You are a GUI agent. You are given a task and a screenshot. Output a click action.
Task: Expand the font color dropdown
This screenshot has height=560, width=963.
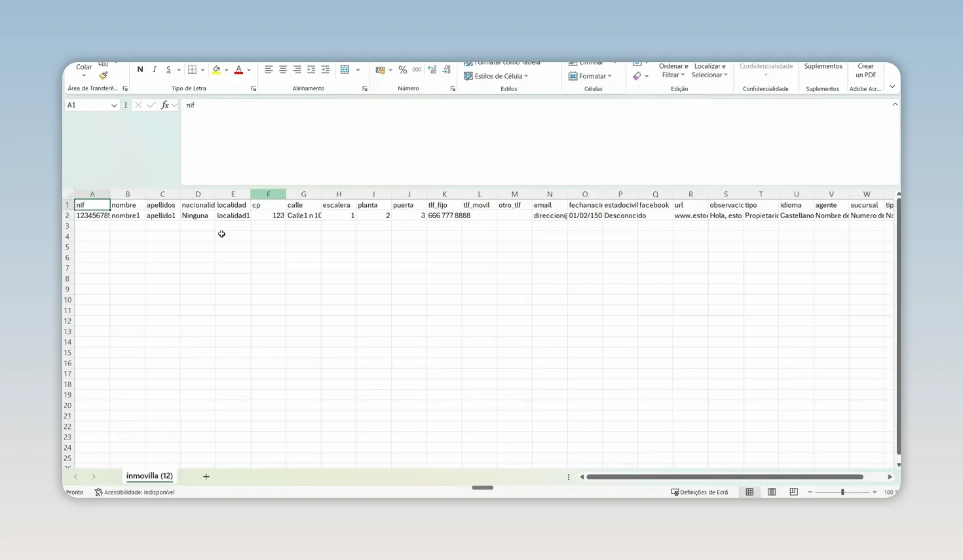pos(249,69)
